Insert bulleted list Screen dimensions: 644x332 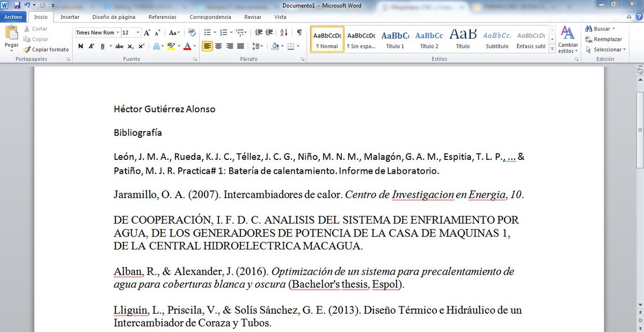[207, 33]
